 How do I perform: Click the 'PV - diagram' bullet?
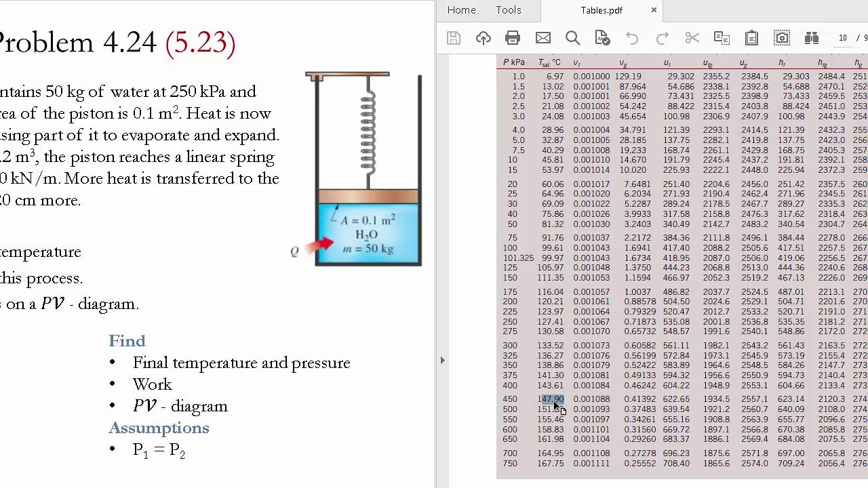tap(180, 407)
